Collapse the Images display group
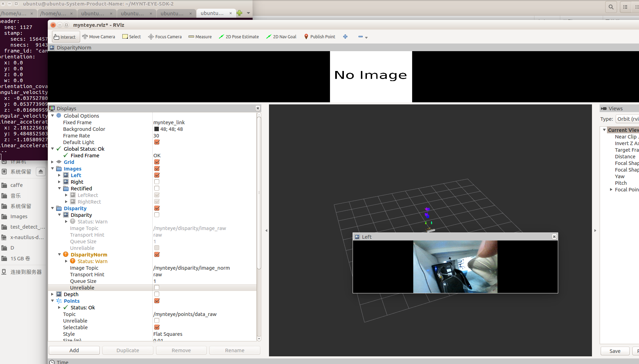The height and width of the screenshot is (364, 639). (53, 168)
